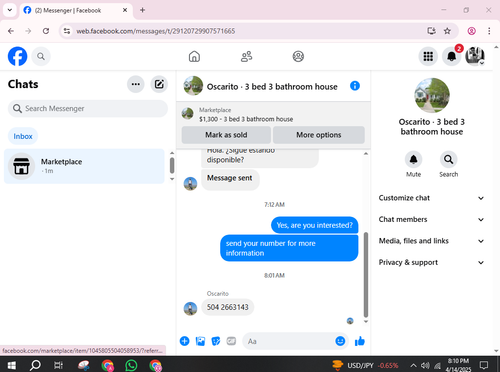Open more actions plus icon

click(x=184, y=341)
